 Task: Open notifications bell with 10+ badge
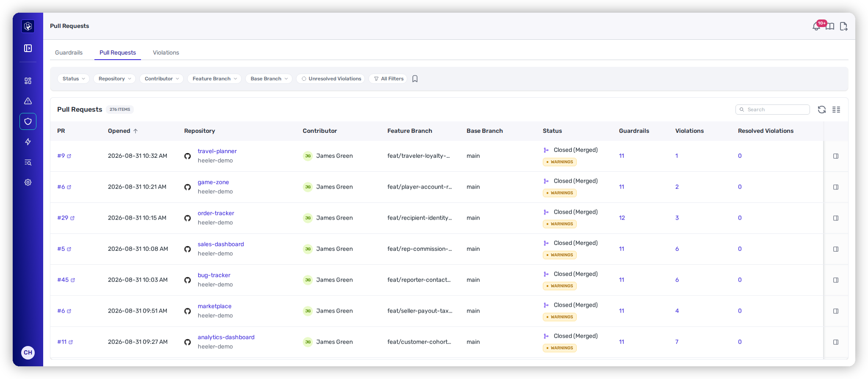816,26
